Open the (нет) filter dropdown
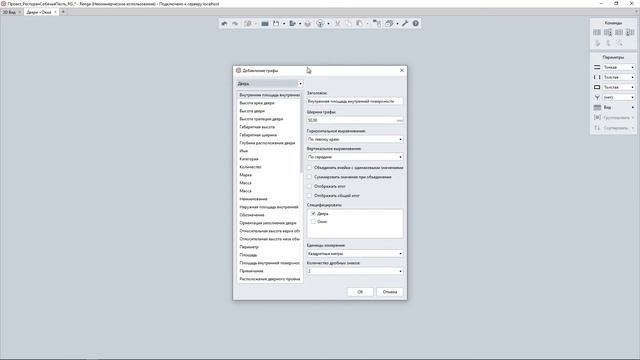The image size is (640, 360). point(619,97)
